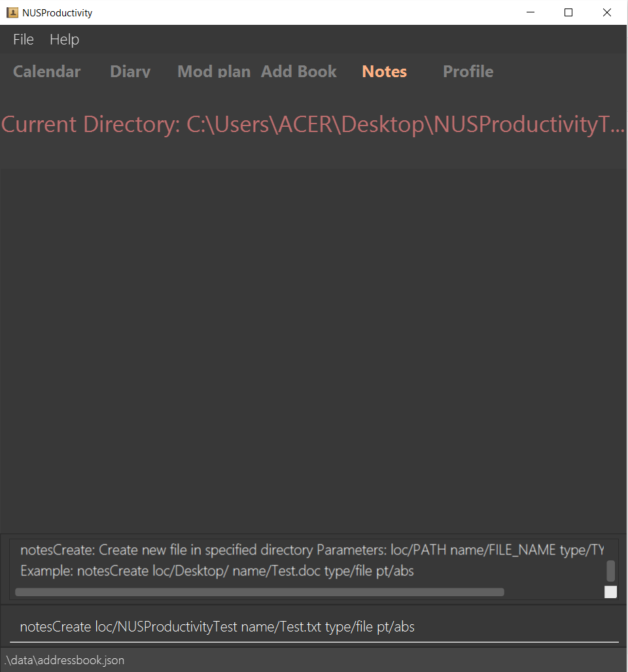The width and height of the screenshot is (628, 672).
Task: Minimize the NUSProductivity window
Action: click(531, 12)
